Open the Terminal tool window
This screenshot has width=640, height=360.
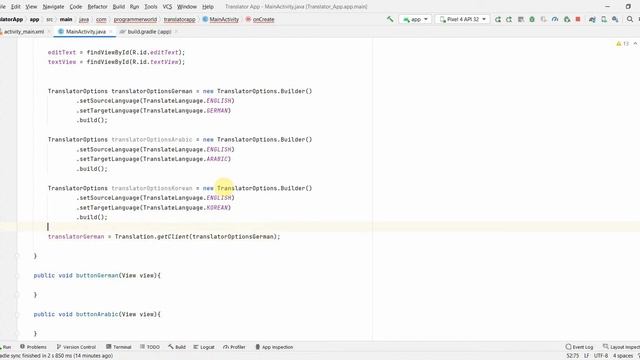pyautogui.click(x=119, y=347)
